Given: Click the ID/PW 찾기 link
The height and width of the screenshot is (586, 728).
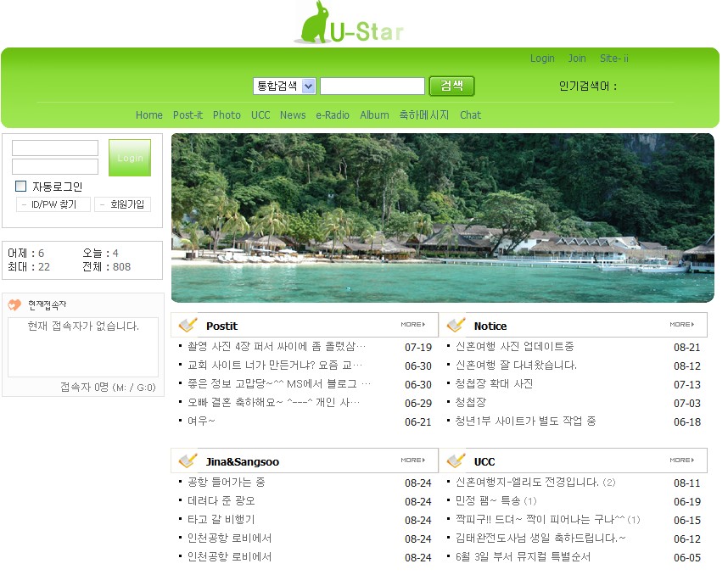Looking at the screenshot, I should tap(53, 204).
